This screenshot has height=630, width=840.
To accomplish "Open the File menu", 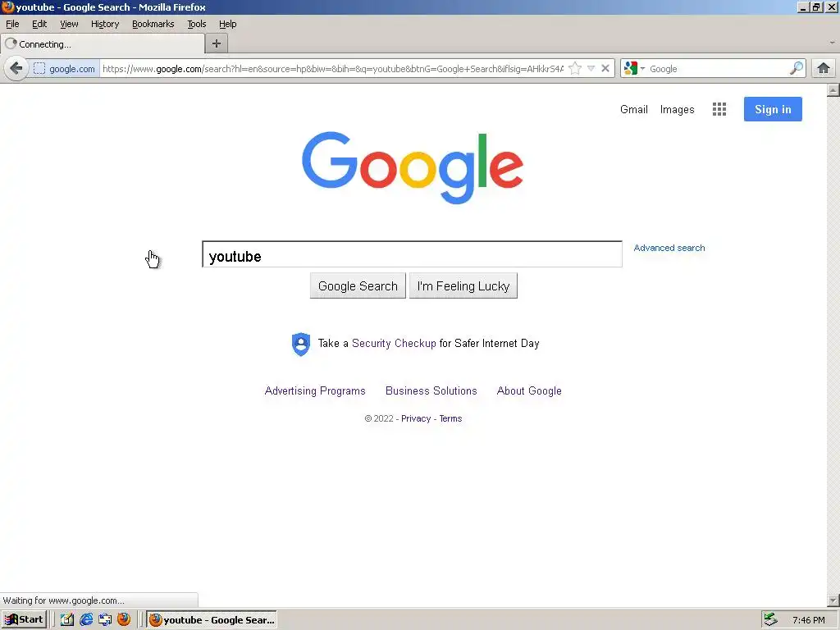I will (x=12, y=24).
